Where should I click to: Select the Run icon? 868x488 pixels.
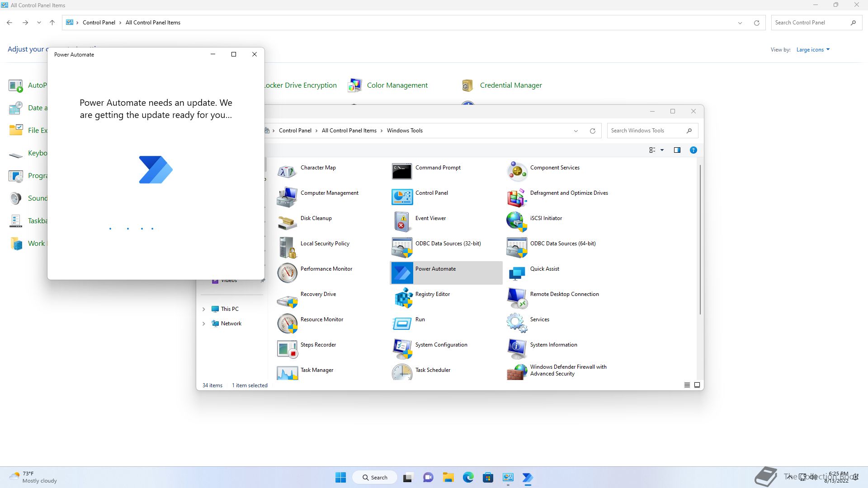402,323
